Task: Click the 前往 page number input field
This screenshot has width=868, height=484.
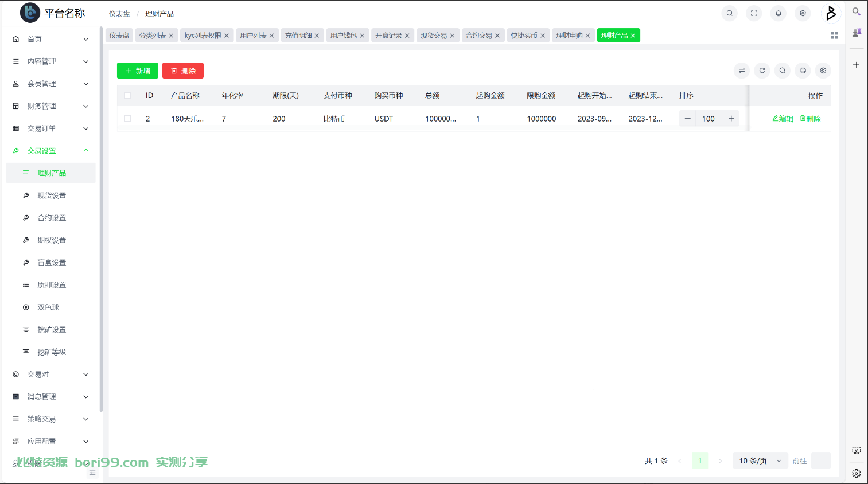Action: tap(821, 461)
